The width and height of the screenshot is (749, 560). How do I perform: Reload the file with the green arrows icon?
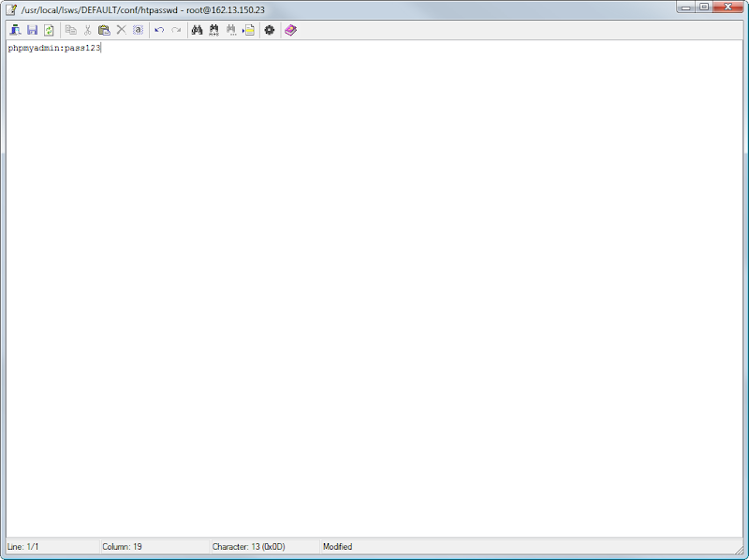coord(49,30)
